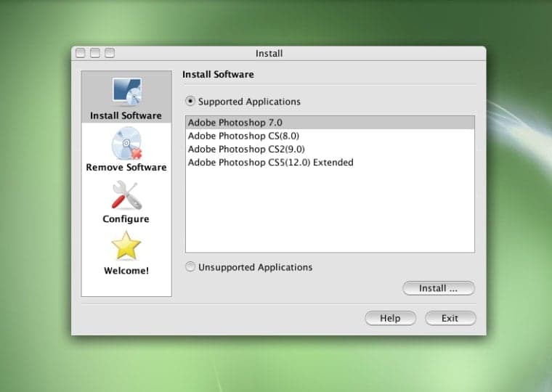Click the Exit button
Screen dimensions: 552x392
450,318
